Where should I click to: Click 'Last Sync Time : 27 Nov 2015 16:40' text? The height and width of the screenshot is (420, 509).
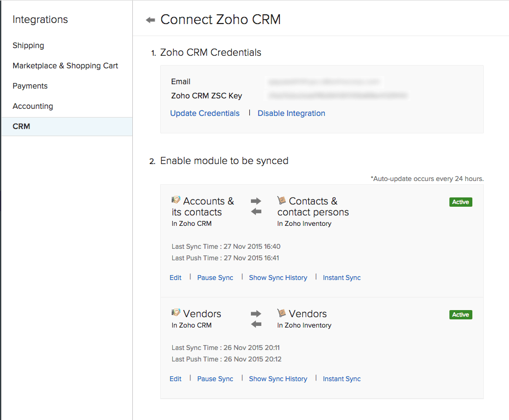(226, 247)
